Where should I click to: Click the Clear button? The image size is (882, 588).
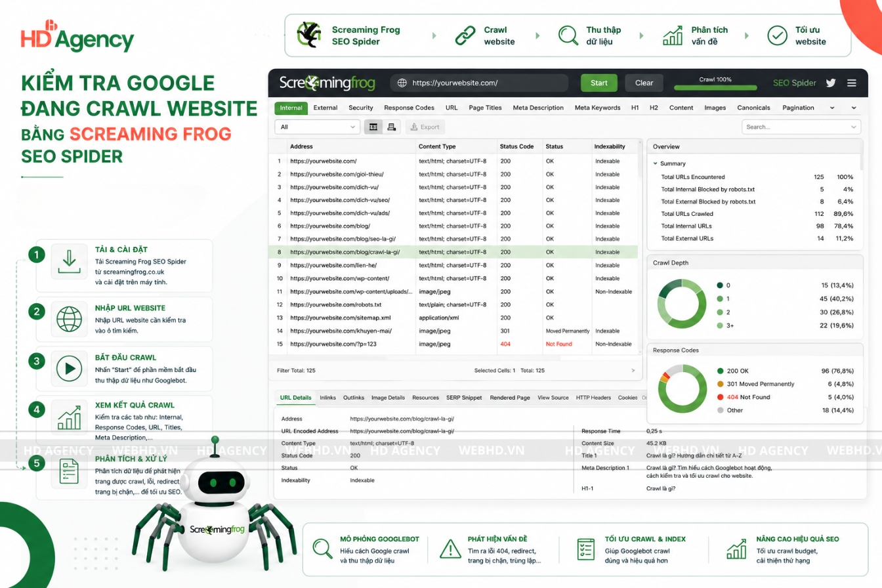(x=644, y=83)
